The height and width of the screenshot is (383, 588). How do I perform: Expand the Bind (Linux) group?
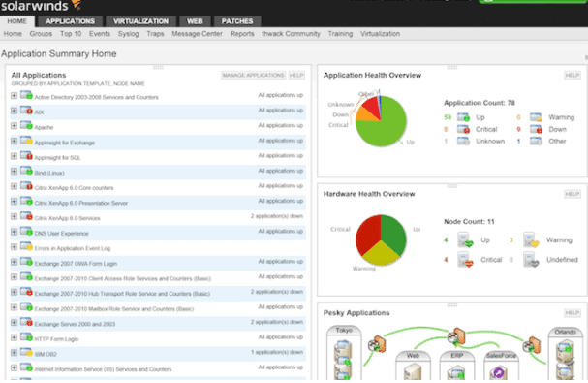14,171
